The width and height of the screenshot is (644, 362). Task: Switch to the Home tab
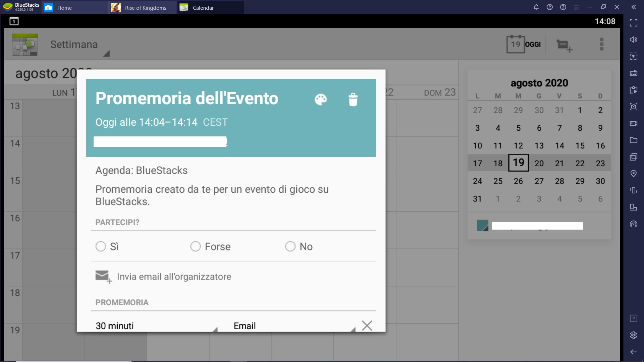pos(75,7)
